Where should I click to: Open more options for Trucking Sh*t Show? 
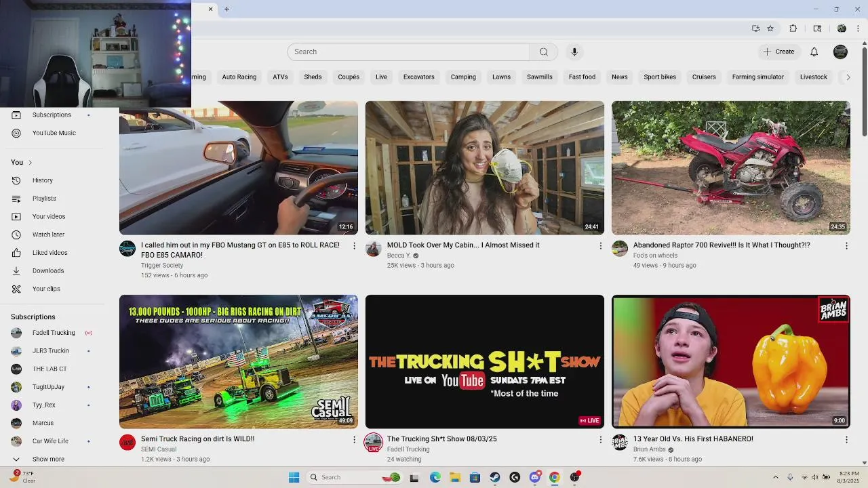point(600,439)
